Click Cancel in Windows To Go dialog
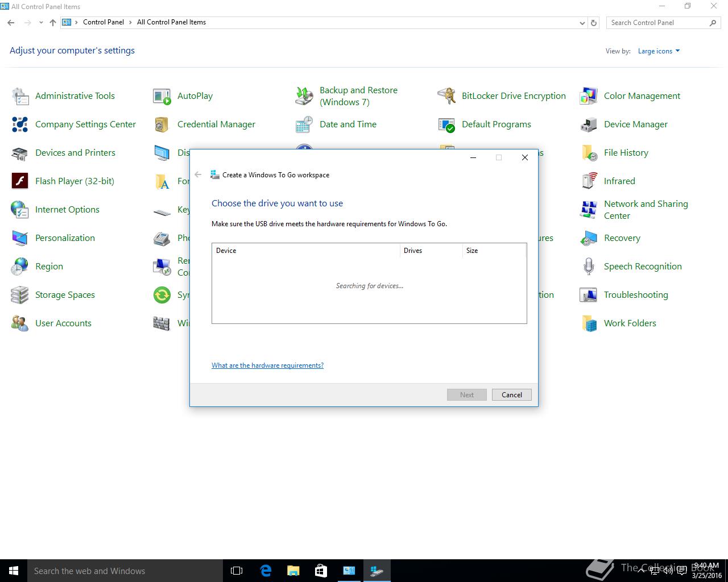 [x=511, y=395]
